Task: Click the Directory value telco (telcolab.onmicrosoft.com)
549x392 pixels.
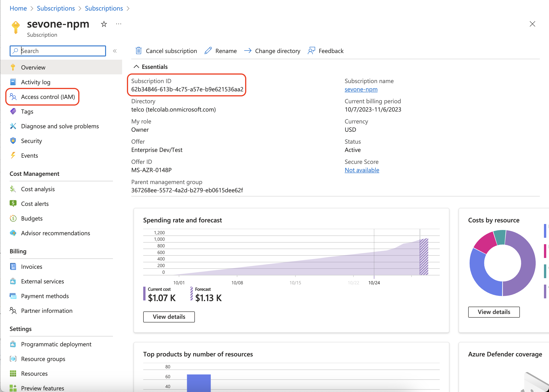Action: (x=174, y=109)
